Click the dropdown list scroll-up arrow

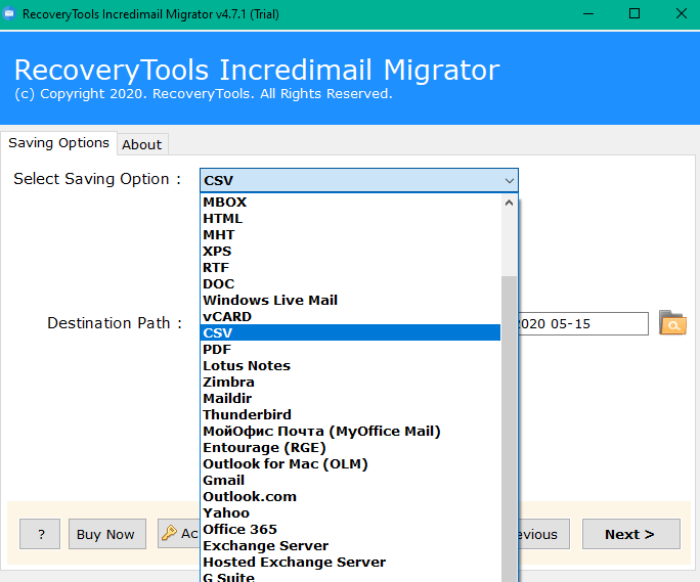coord(509,203)
